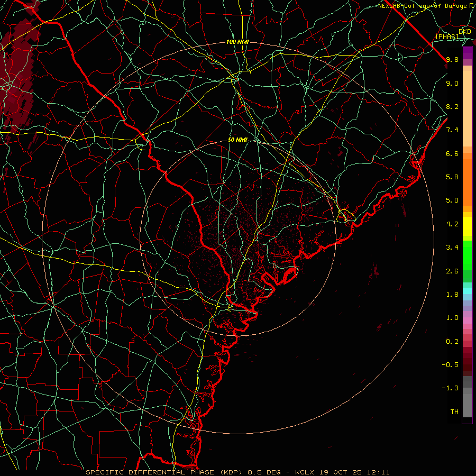Click the 4.2 color scale value

[x=452, y=224]
